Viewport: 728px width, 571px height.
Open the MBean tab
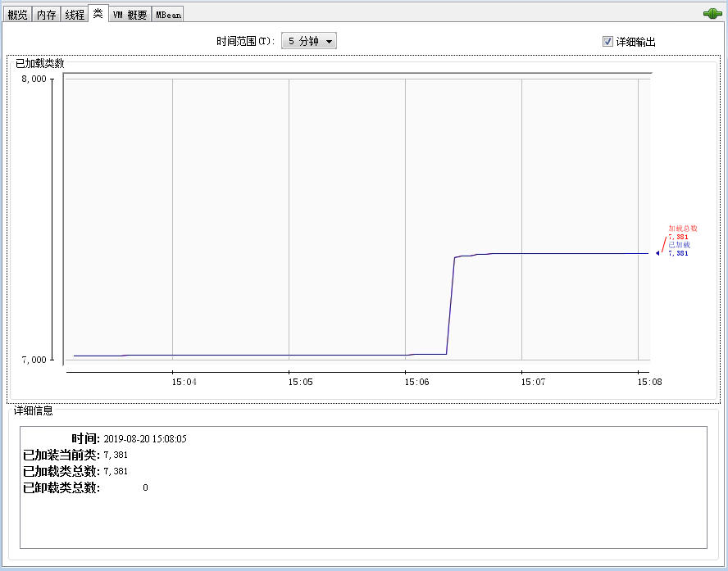click(x=168, y=13)
